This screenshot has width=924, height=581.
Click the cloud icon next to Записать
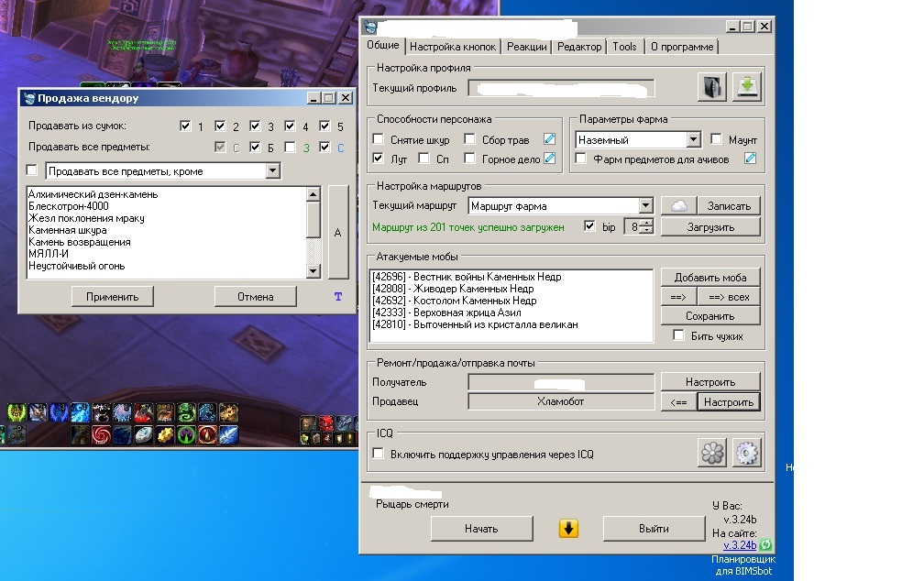(x=678, y=206)
